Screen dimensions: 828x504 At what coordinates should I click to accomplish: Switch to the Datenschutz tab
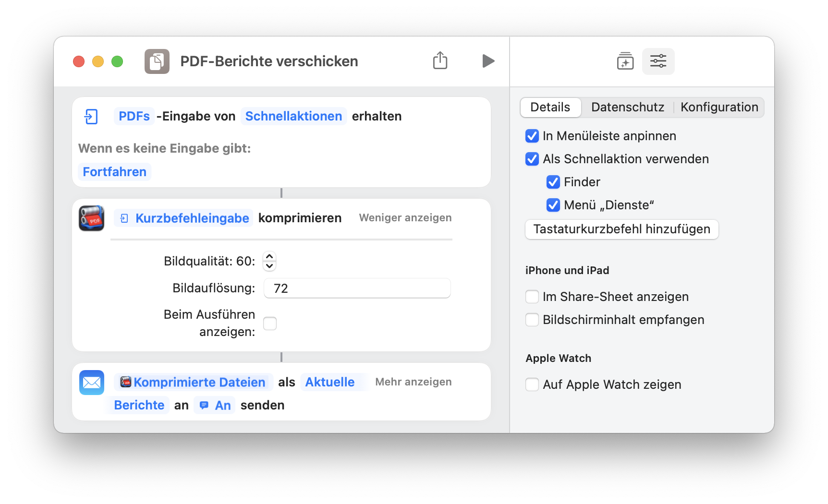pos(627,108)
